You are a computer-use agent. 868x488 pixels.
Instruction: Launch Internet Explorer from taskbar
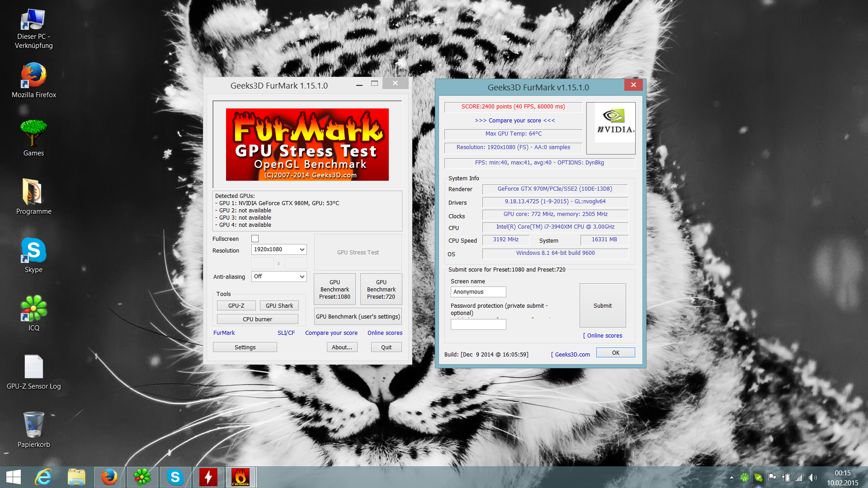click(44, 477)
